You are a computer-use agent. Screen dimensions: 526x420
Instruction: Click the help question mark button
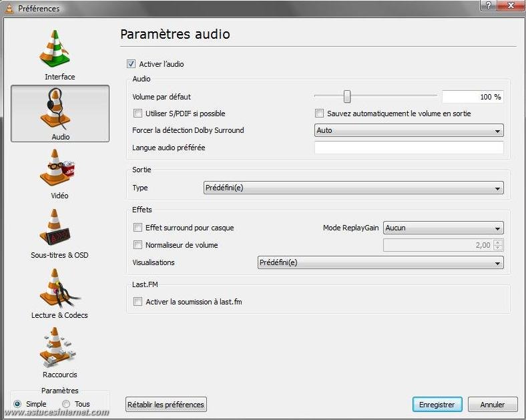pos(488,5)
